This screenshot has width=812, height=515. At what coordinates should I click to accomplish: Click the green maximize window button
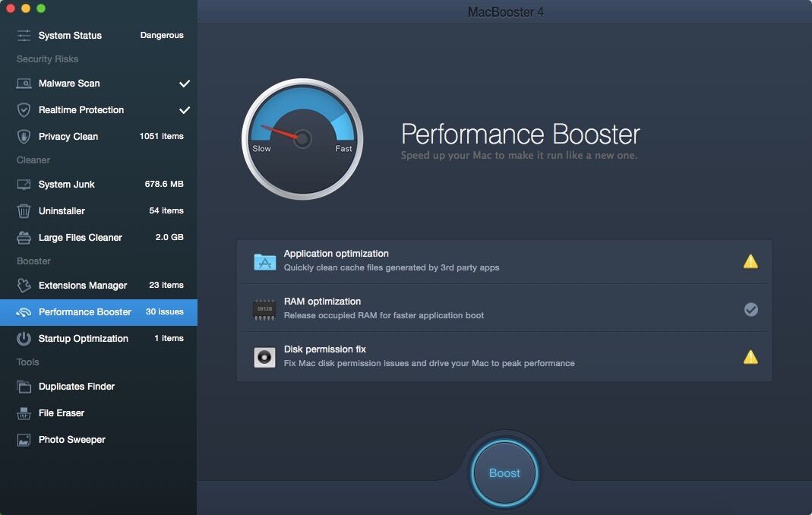point(41,8)
